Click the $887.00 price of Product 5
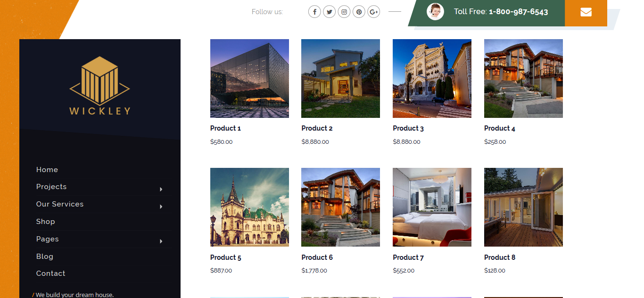The image size is (644, 298). [221, 271]
